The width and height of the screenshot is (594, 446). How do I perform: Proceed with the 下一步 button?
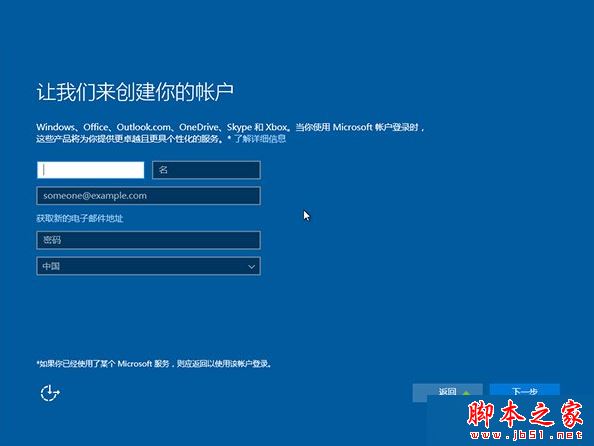525,391
